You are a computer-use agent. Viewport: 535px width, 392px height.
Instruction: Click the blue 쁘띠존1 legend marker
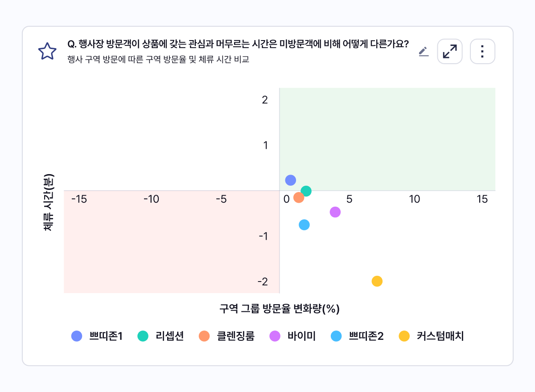click(x=76, y=336)
